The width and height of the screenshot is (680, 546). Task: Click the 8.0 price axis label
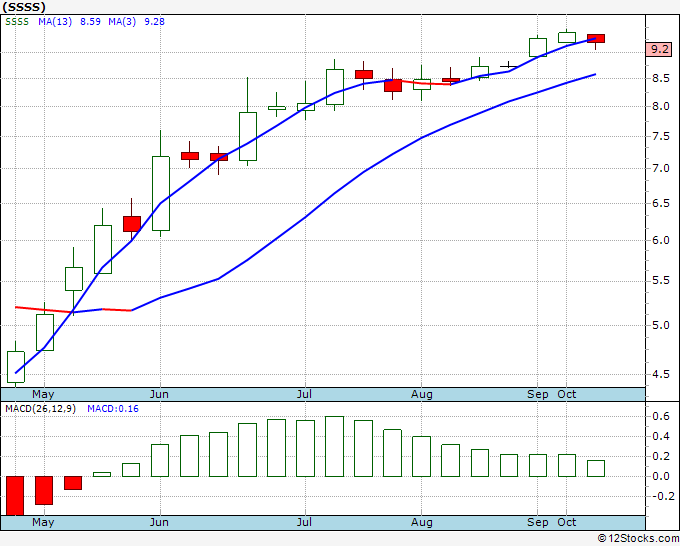click(x=660, y=106)
